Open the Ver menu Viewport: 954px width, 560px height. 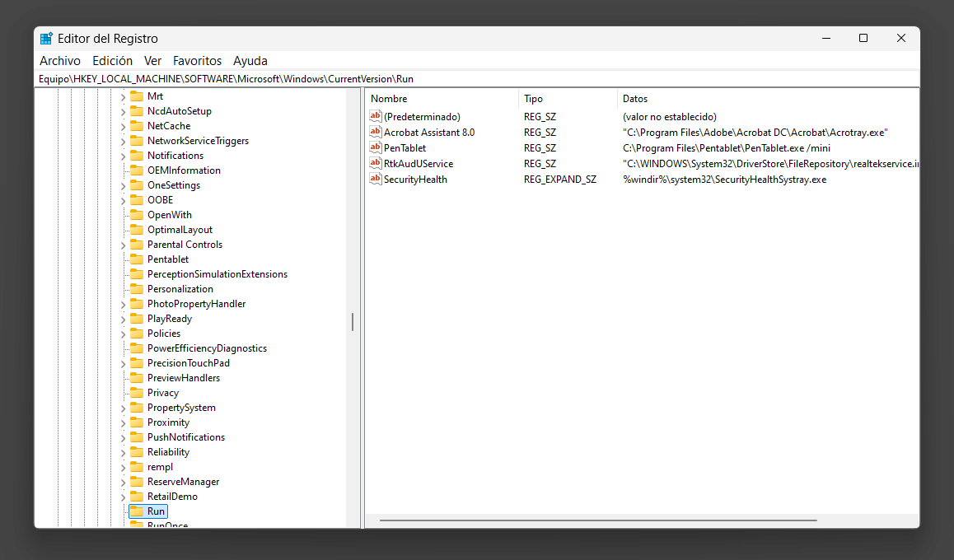(x=152, y=61)
